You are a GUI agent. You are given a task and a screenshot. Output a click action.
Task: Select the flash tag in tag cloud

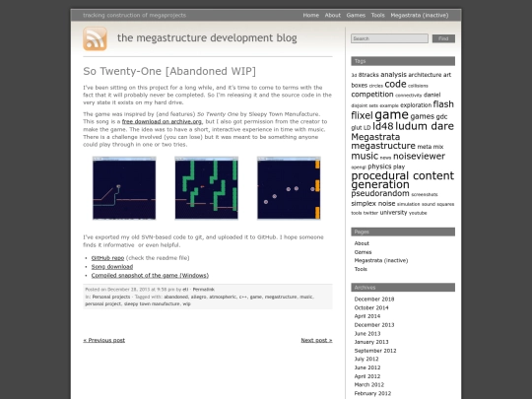[x=443, y=104]
